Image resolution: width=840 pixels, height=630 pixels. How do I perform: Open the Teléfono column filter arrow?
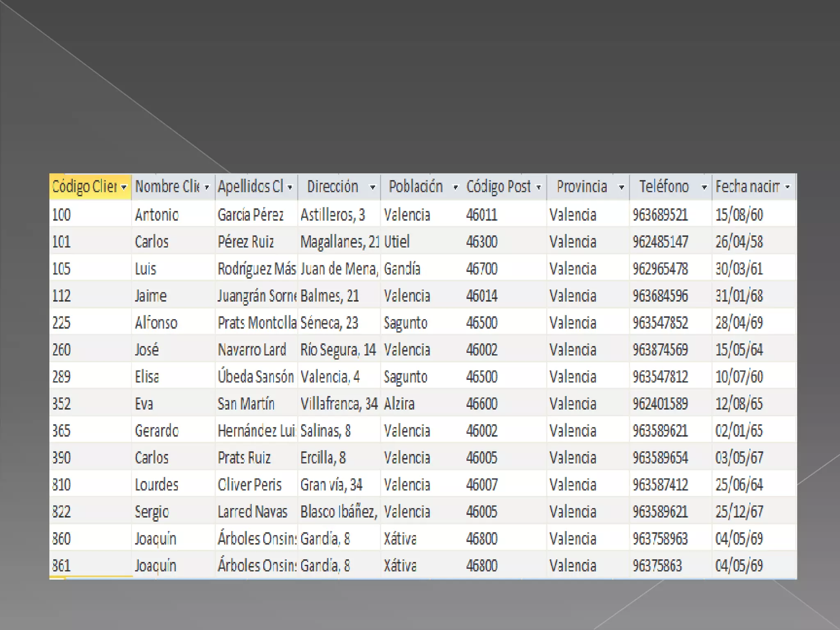point(704,187)
